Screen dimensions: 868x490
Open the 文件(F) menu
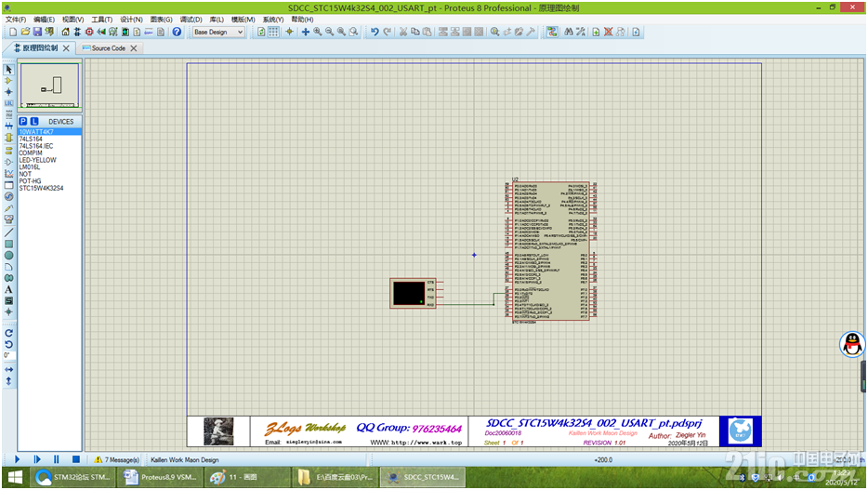16,20
